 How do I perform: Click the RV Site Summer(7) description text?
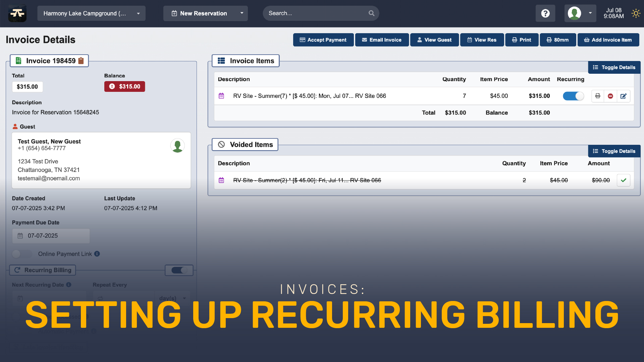point(310,96)
